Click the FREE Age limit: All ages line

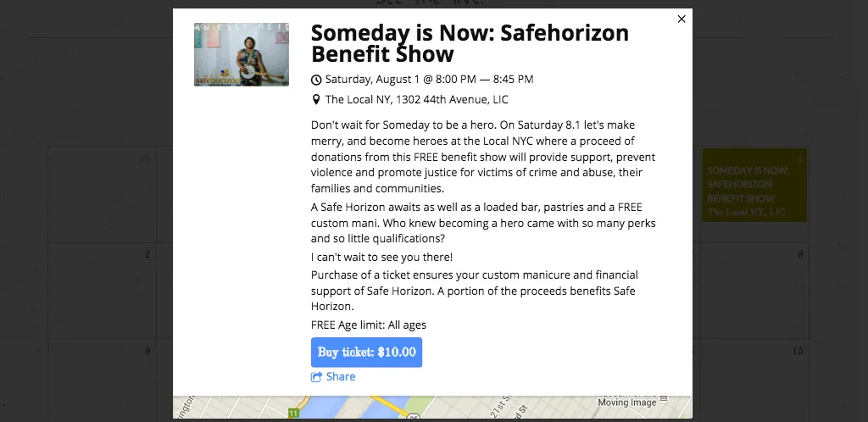click(369, 325)
